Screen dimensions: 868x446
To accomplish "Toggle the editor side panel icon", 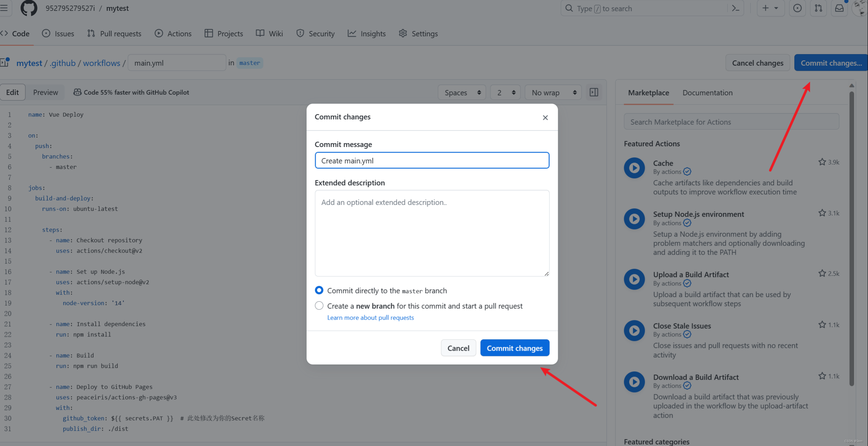I will pos(594,93).
